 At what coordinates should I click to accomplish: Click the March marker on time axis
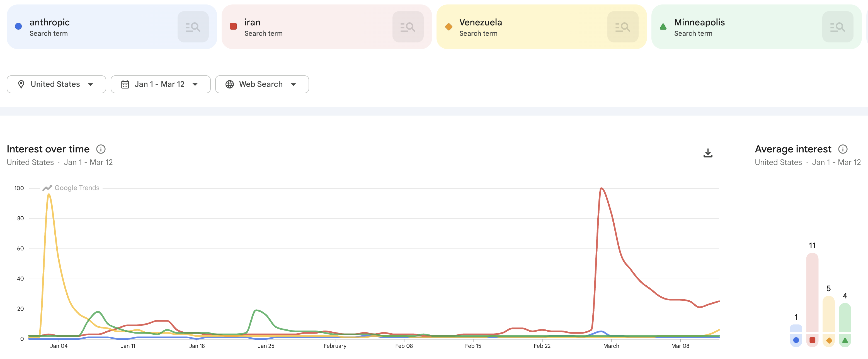[x=611, y=346]
